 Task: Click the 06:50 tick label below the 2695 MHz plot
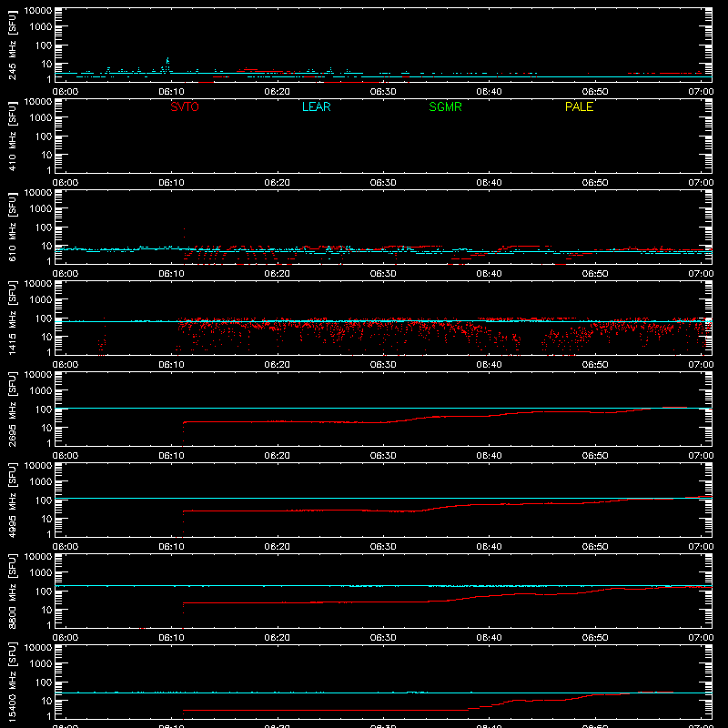595,456
